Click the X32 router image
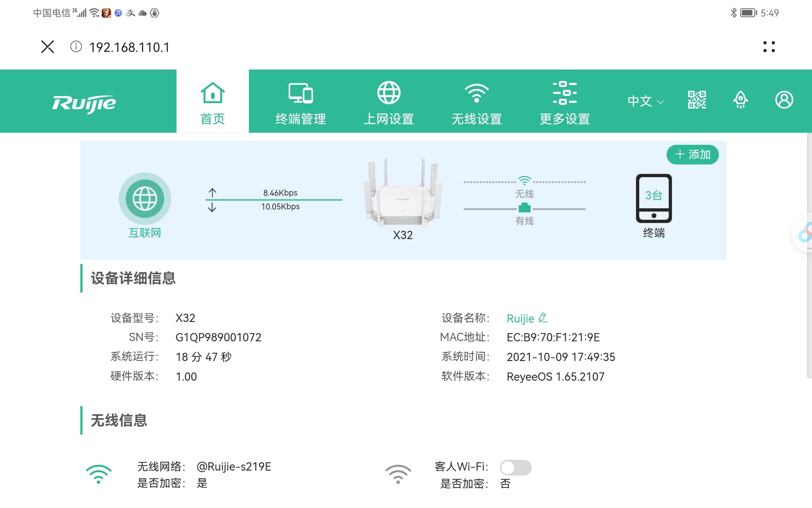This screenshot has height=508, width=812. coord(403,191)
